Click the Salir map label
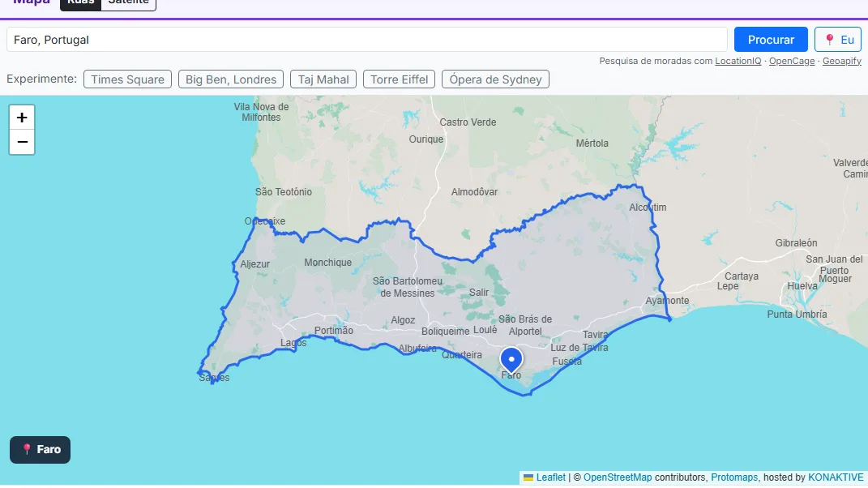The width and height of the screenshot is (868, 488). point(479,293)
